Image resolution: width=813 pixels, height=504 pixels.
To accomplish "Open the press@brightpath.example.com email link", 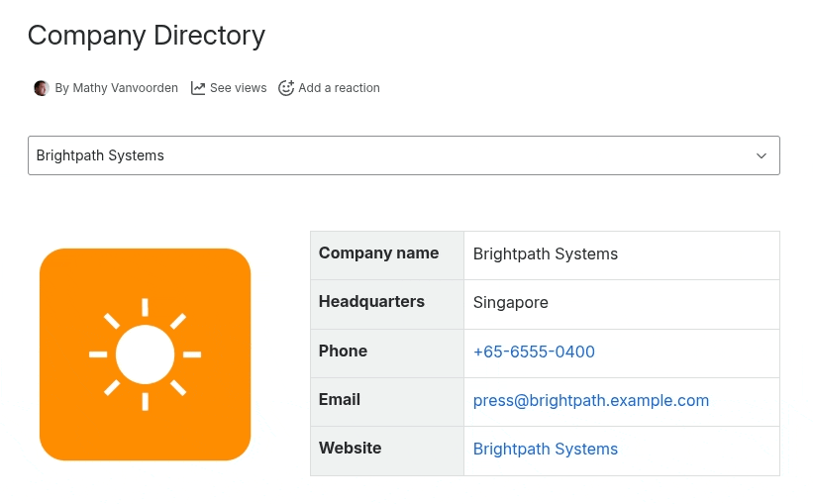I will pyautogui.click(x=590, y=400).
